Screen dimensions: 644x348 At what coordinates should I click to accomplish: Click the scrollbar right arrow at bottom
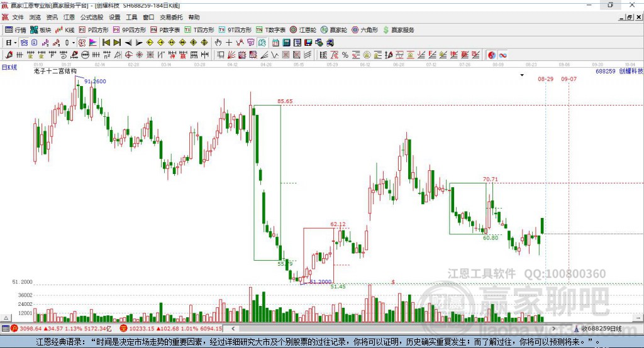(553, 329)
